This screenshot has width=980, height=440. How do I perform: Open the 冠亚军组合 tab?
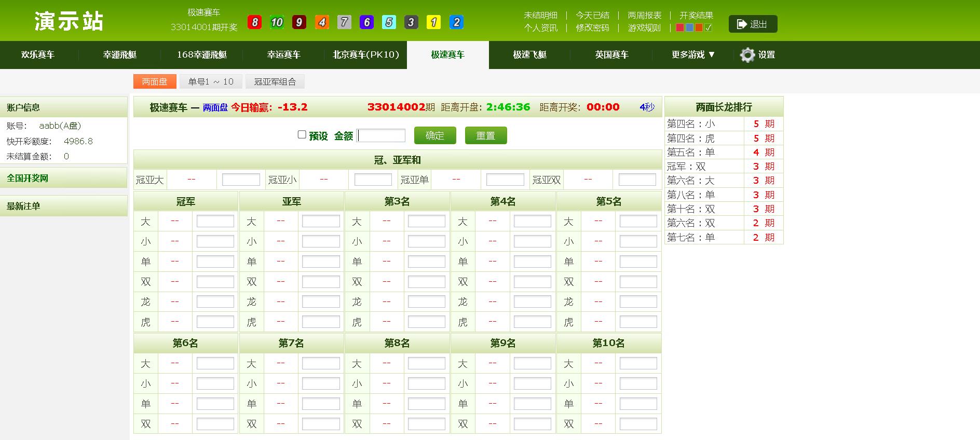pyautogui.click(x=275, y=81)
